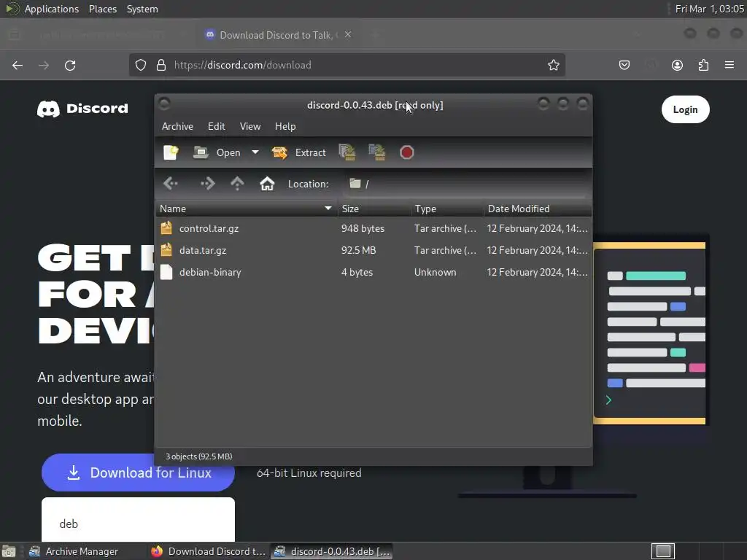This screenshot has height=560, width=747.
Task: Click the control.tar.gz archive icon
Action: pos(166,228)
